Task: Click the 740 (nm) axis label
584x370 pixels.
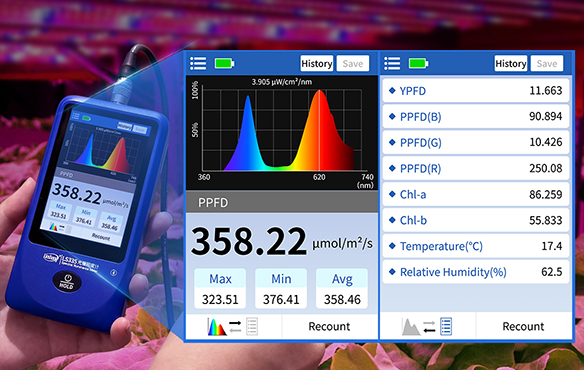Action: click(365, 181)
